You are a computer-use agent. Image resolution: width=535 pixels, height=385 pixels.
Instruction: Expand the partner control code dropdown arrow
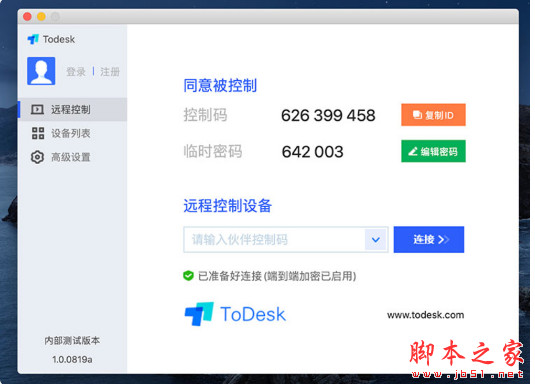[x=376, y=240]
